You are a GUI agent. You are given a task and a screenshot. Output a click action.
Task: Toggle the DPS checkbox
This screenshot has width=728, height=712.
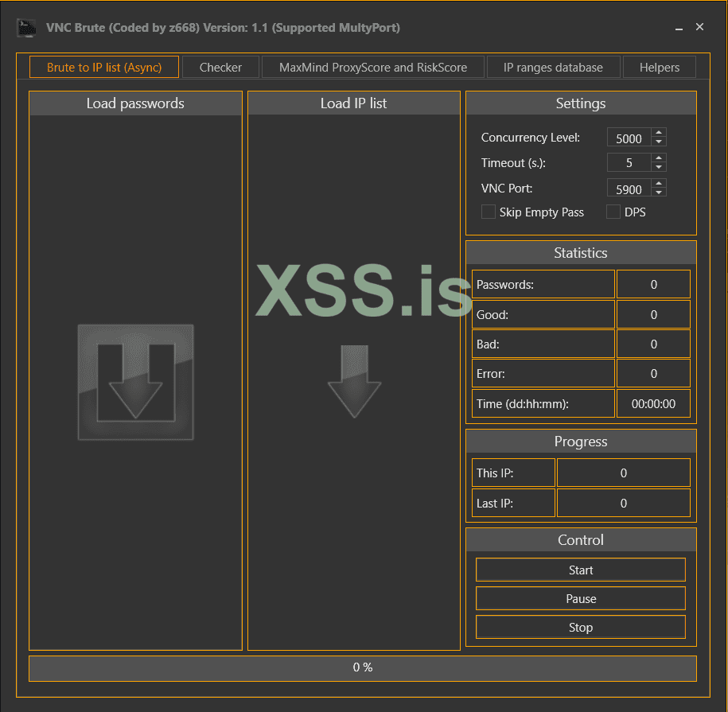[613, 212]
